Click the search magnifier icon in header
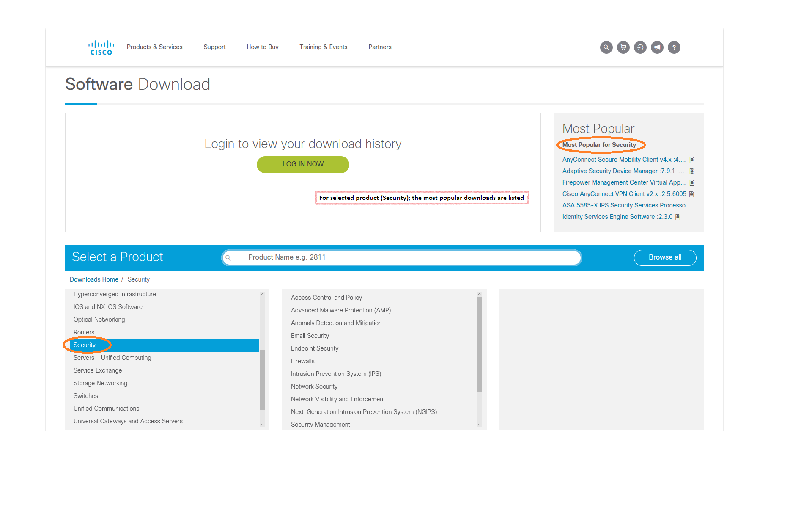 pos(606,47)
